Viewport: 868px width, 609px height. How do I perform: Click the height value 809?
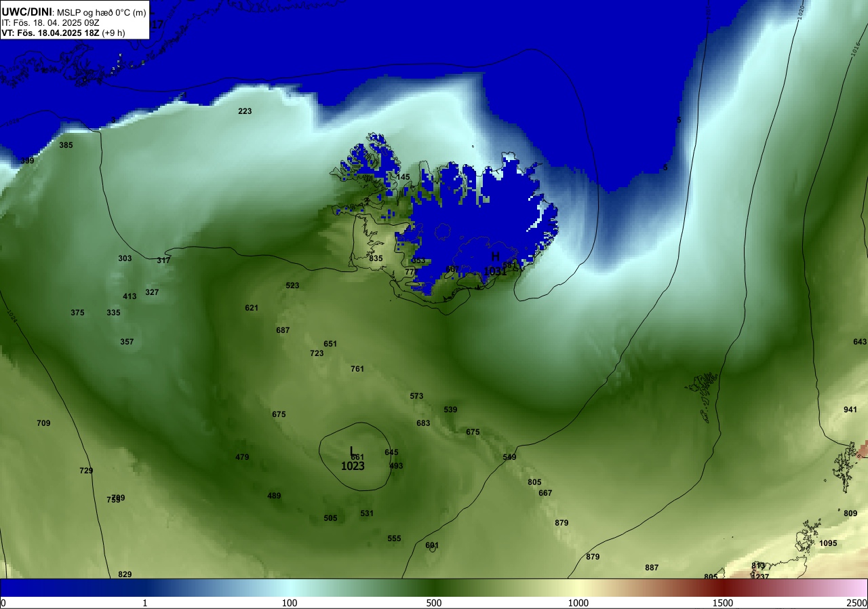coord(850,513)
